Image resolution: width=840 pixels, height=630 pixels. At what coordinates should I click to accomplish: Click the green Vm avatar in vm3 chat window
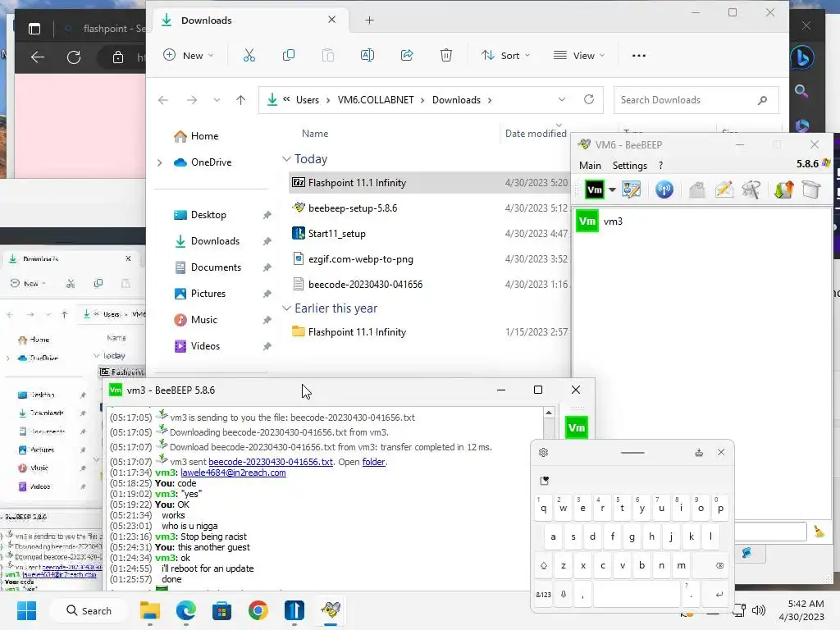pyautogui.click(x=577, y=427)
